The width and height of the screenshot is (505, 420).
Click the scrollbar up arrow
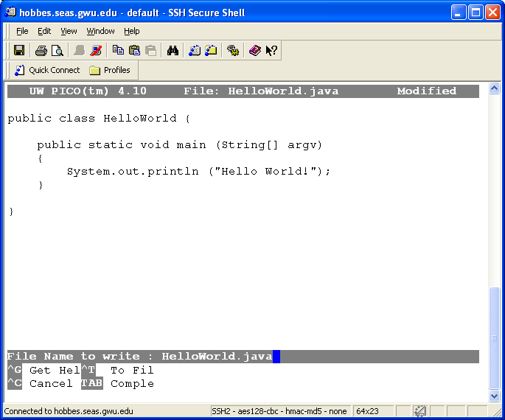click(x=494, y=88)
